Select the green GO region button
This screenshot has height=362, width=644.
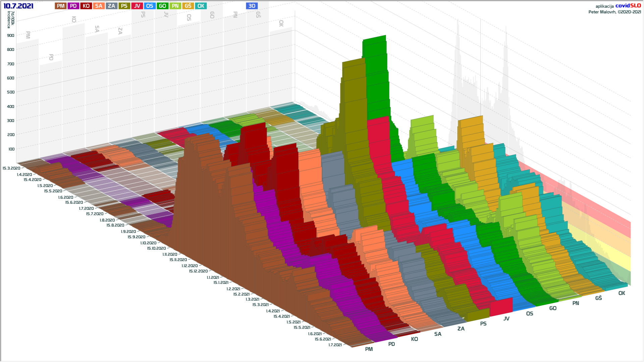[162, 6]
